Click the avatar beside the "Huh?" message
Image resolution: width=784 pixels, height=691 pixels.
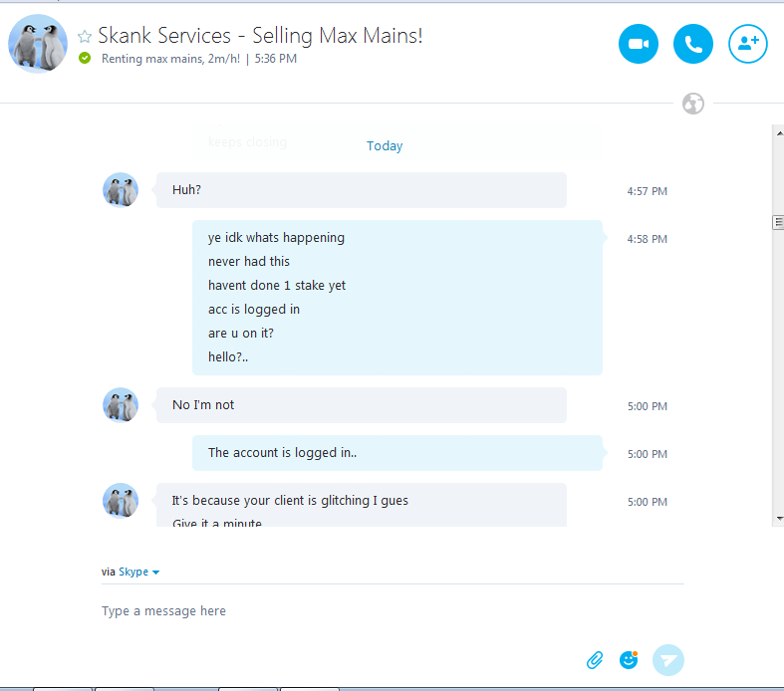coord(121,189)
